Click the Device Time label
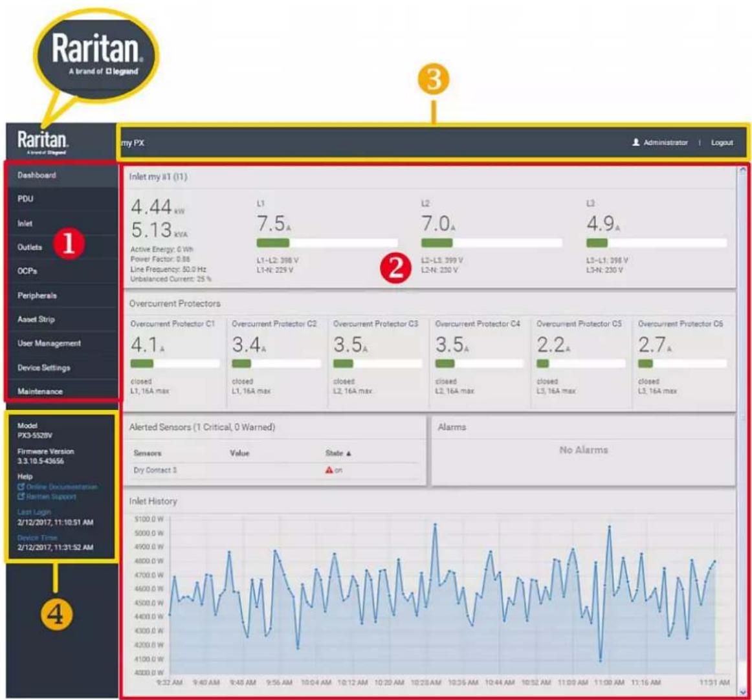752x700 pixels. coord(37,538)
